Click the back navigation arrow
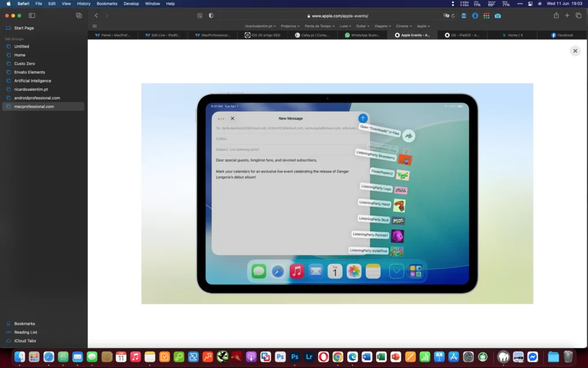 (96, 16)
